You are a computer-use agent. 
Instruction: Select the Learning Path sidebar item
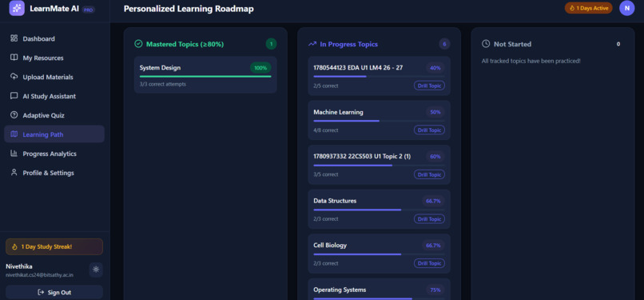click(54, 134)
